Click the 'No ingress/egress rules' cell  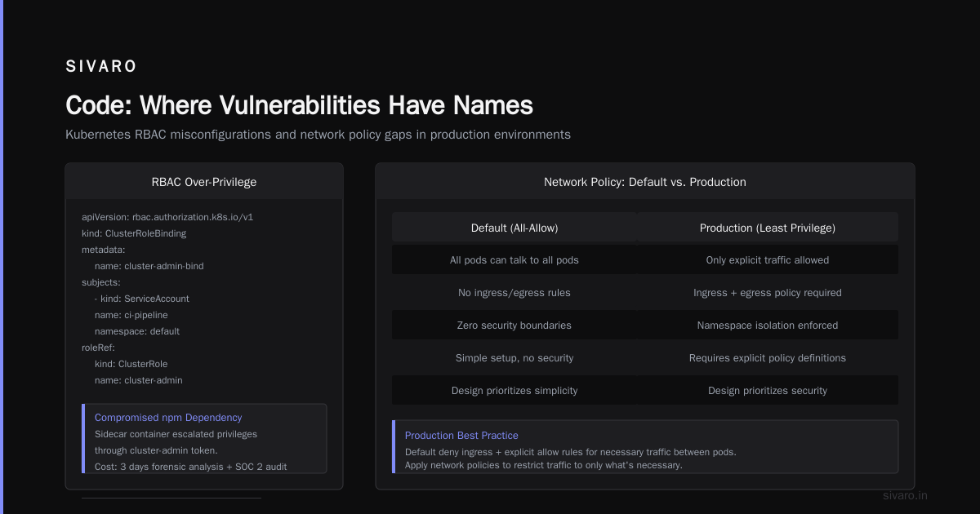tap(514, 293)
